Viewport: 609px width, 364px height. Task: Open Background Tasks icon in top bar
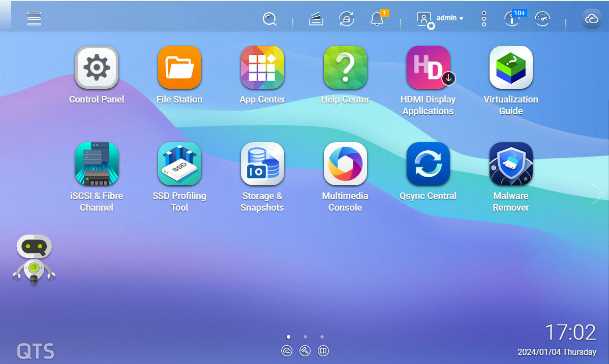pos(316,19)
